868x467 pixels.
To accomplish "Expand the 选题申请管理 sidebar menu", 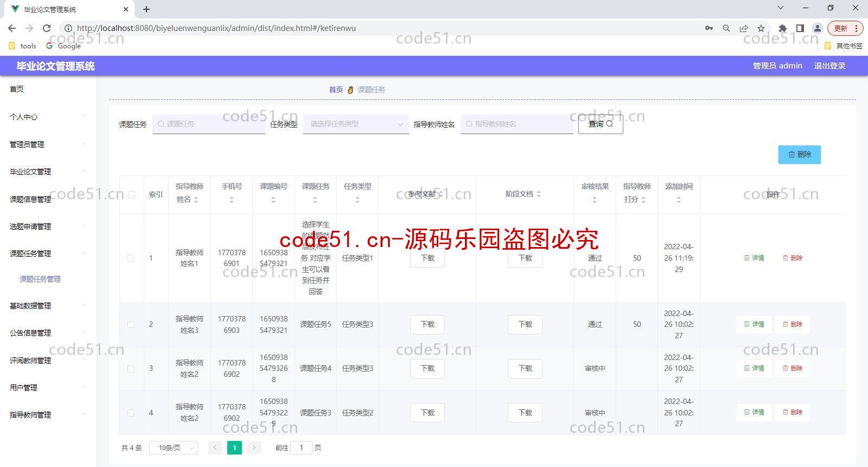I will pyautogui.click(x=48, y=226).
